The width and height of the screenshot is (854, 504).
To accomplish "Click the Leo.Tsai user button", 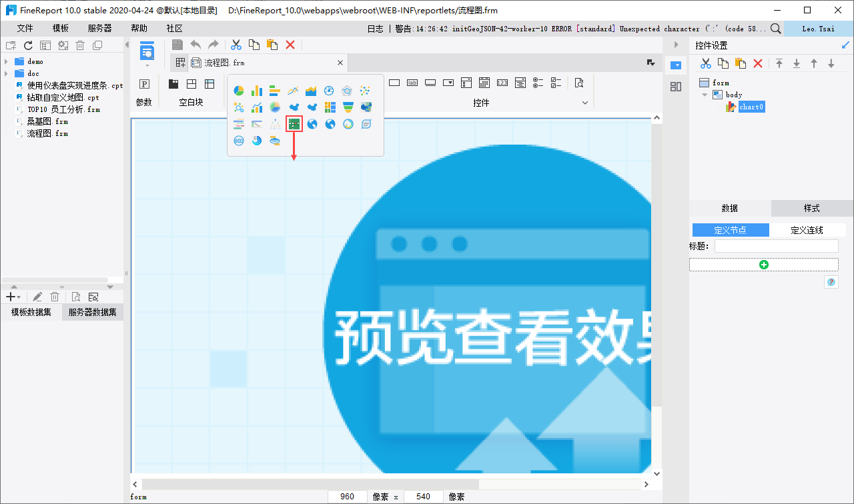I will [x=818, y=29].
